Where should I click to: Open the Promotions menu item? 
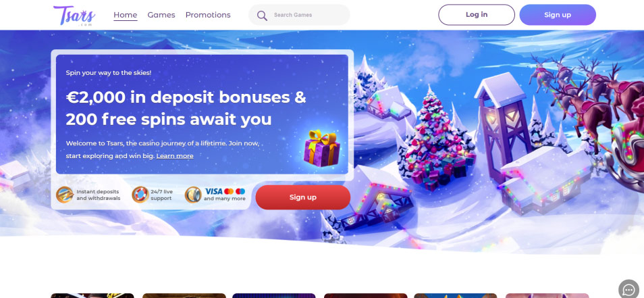208,16
